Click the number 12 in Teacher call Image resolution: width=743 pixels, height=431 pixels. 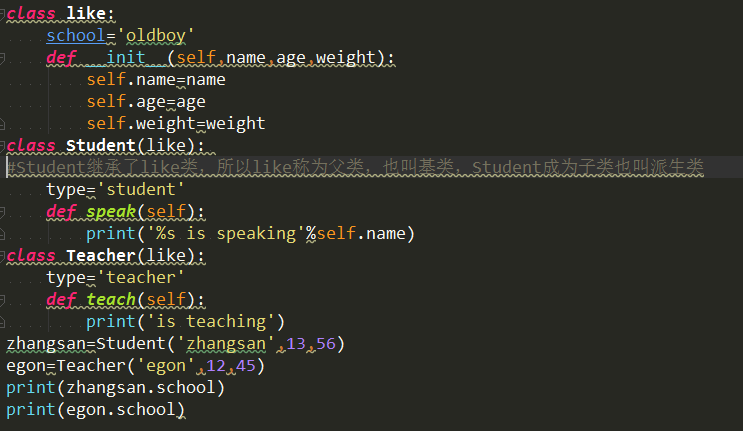pyautogui.click(x=216, y=366)
